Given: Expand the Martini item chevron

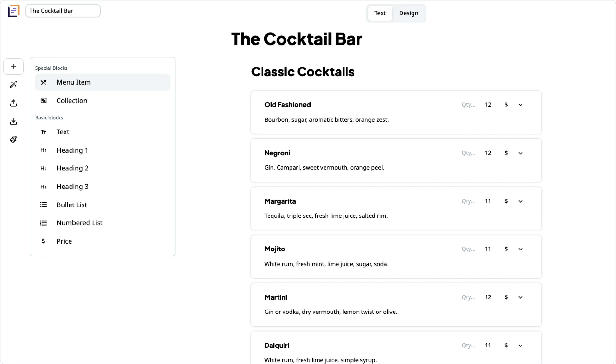Looking at the screenshot, I should [x=520, y=297].
